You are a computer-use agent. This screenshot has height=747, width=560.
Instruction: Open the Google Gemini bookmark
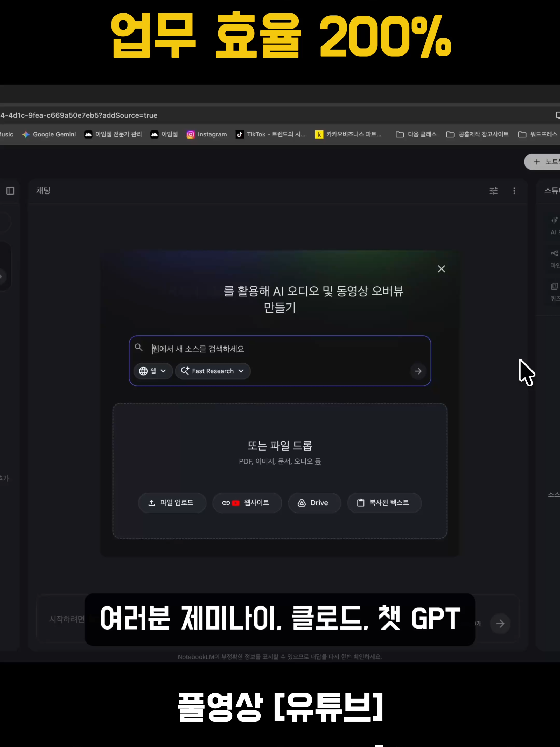pyautogui.click(x=49, y=134)
